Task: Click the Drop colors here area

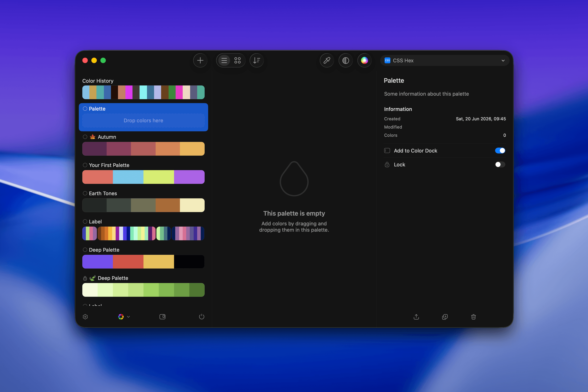Action: pyautogui.click(x=143, y=121)
